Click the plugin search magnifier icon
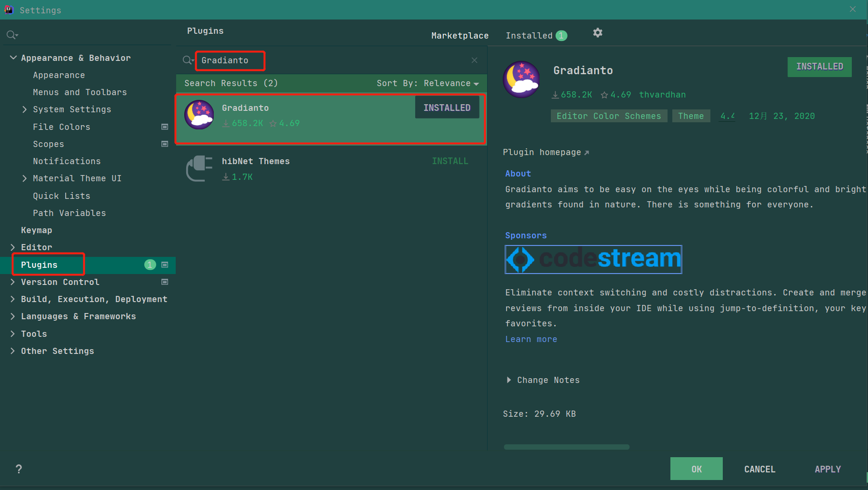The height and width of the screenshot is (490, 868). tap(188, 60)
